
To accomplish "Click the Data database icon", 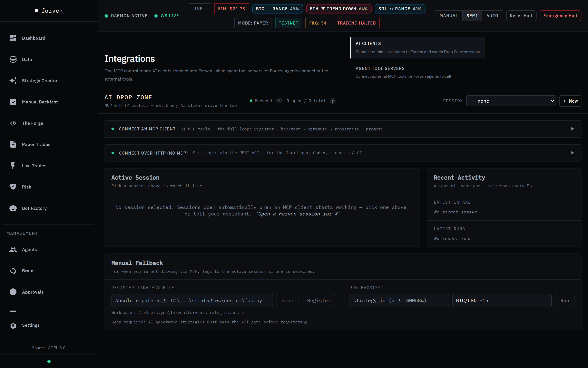I will 13,59.
